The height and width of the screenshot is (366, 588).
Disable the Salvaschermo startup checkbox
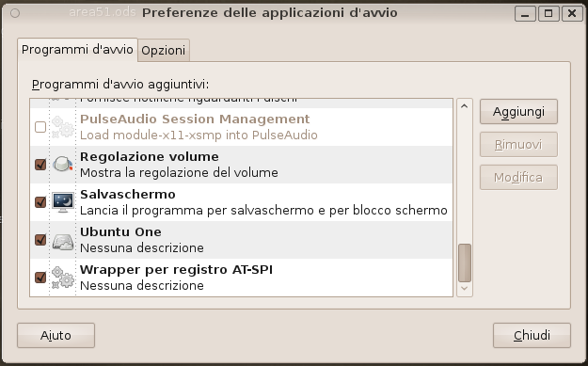pos(40,202)
